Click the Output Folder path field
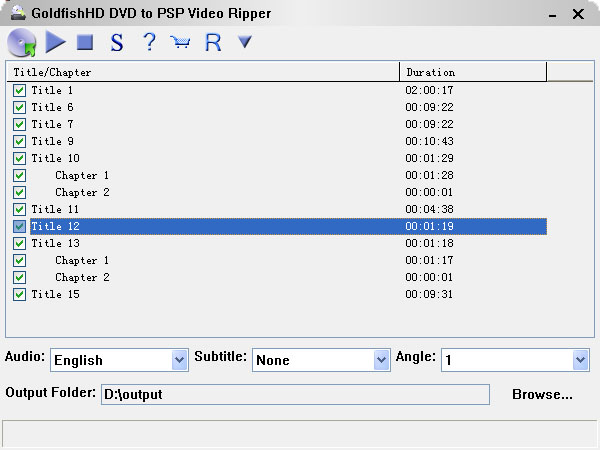 [295, 394]
